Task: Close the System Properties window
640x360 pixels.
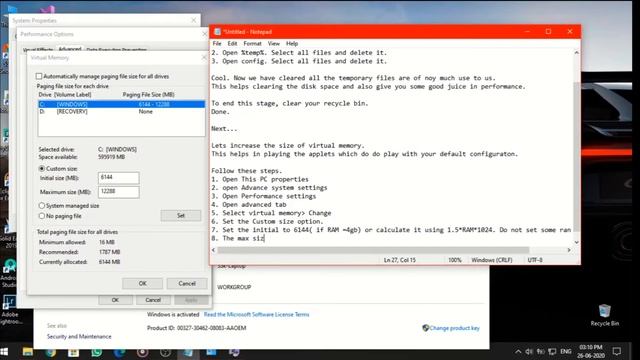Action: [x=193, y=20]
